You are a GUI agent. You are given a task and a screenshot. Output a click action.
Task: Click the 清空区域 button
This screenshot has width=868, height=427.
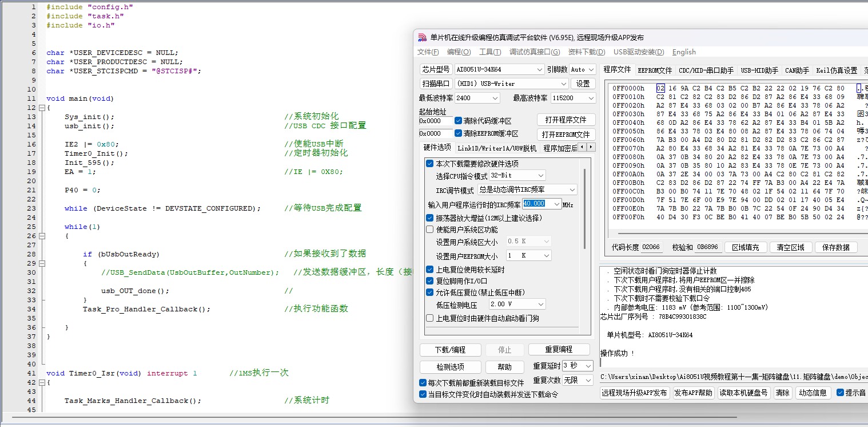[x=790, y=247]
